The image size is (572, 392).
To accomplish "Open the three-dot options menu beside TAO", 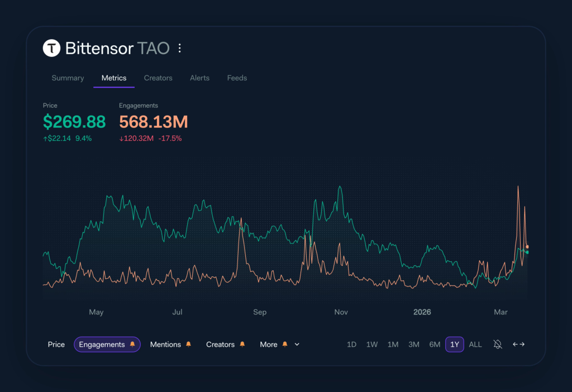I will click(x=179, y=49).
